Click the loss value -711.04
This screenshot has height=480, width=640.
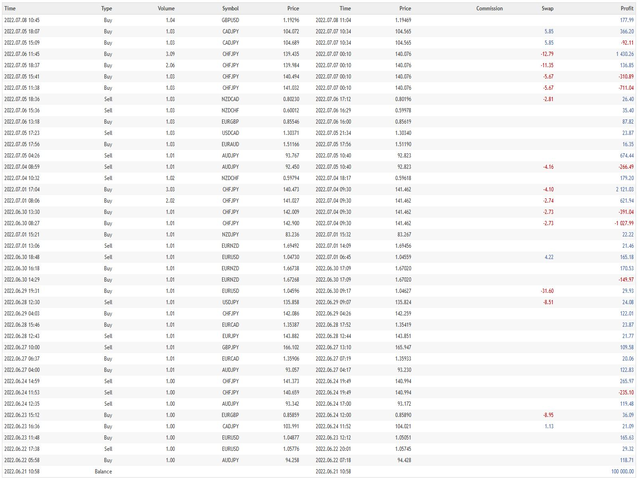[627, 88]
